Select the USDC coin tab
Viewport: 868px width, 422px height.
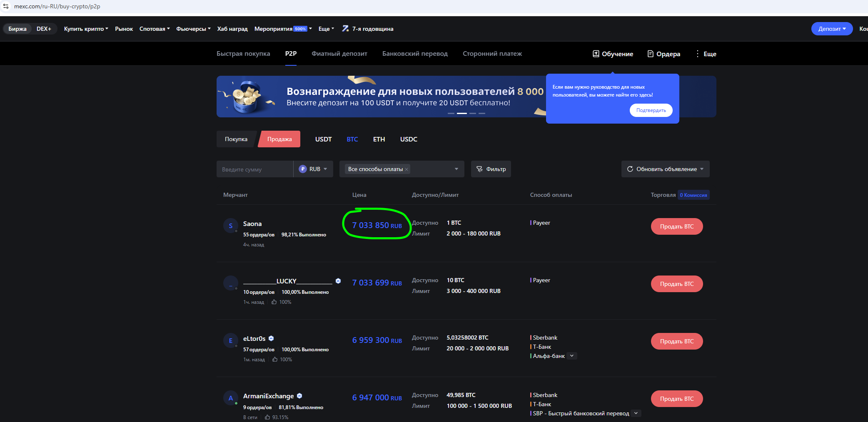tap(409, 139)
